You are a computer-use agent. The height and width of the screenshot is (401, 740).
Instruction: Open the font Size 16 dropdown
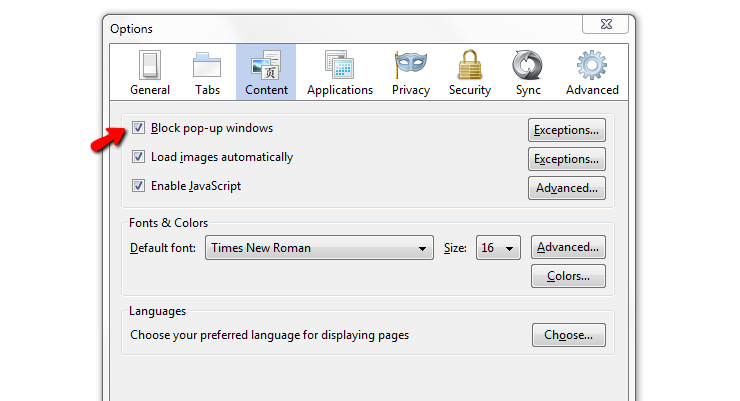pyautogui.click(x=498, y=248)
